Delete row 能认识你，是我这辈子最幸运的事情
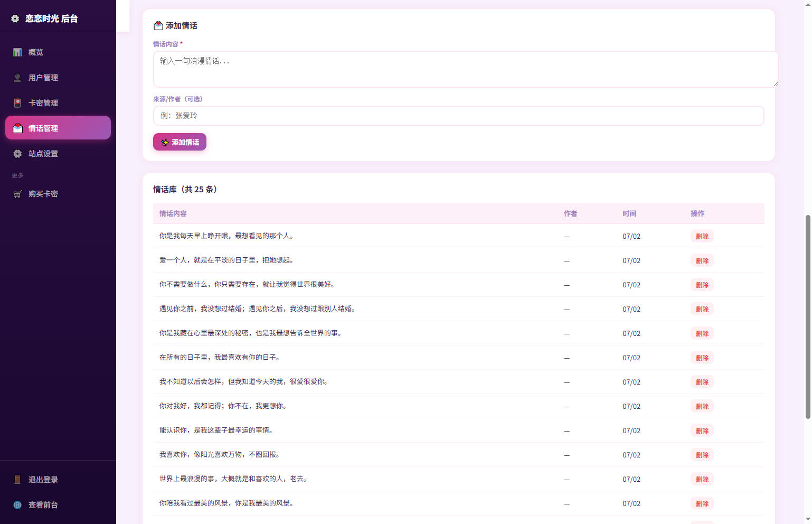The image size is (812, 524). (702, 431)
